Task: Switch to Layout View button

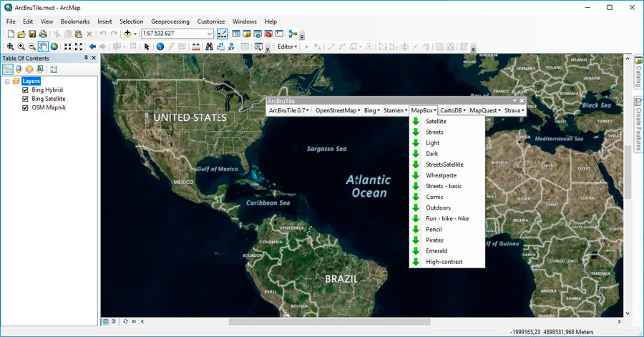Action: point(114,321)
